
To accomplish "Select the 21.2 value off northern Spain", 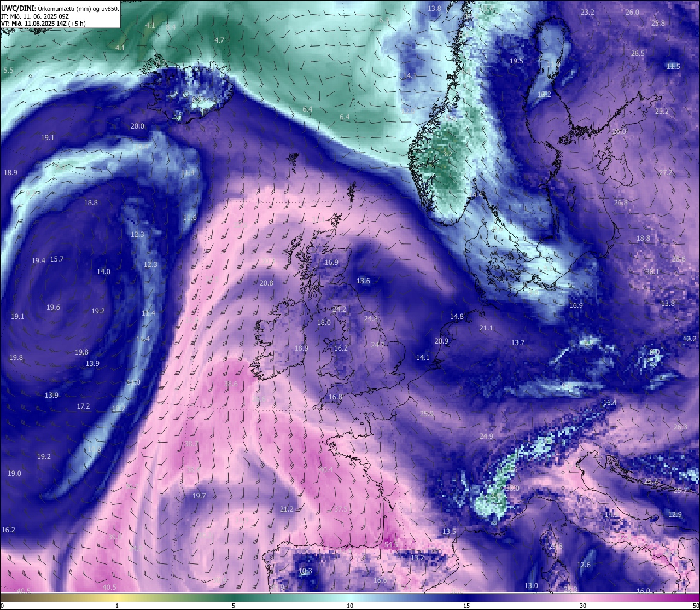I will pyautogui.click(x=287, y=509).
